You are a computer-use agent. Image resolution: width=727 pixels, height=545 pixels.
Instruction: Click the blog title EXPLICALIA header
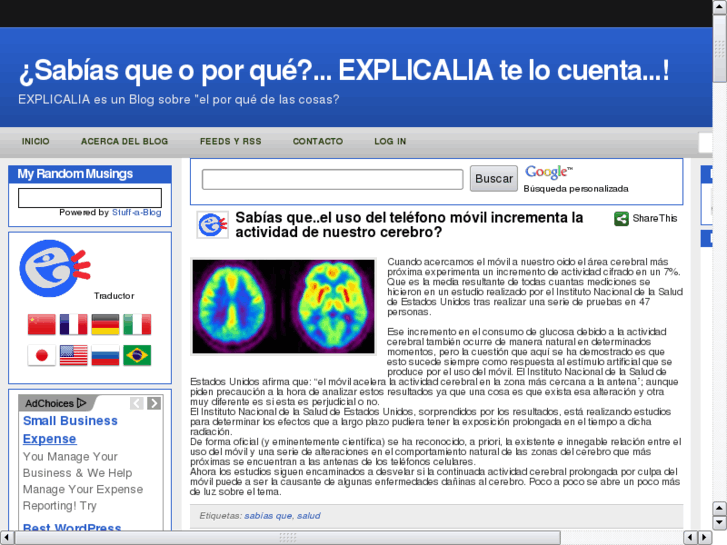[344, 71]
